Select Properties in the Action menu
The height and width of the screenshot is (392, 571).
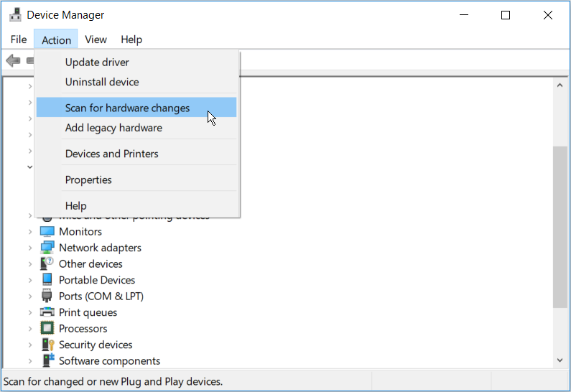(136, 179)
